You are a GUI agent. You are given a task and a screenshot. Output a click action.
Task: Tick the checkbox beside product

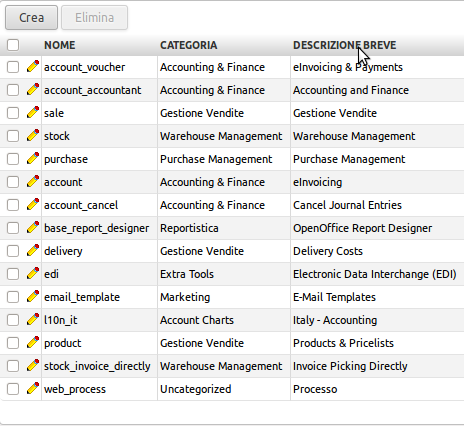[13, 343]
